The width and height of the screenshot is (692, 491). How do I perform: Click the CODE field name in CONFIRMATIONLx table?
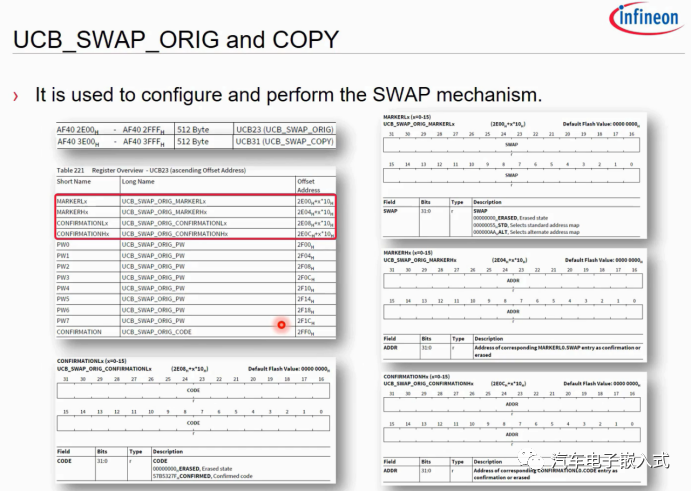click(x=64, y=461)
